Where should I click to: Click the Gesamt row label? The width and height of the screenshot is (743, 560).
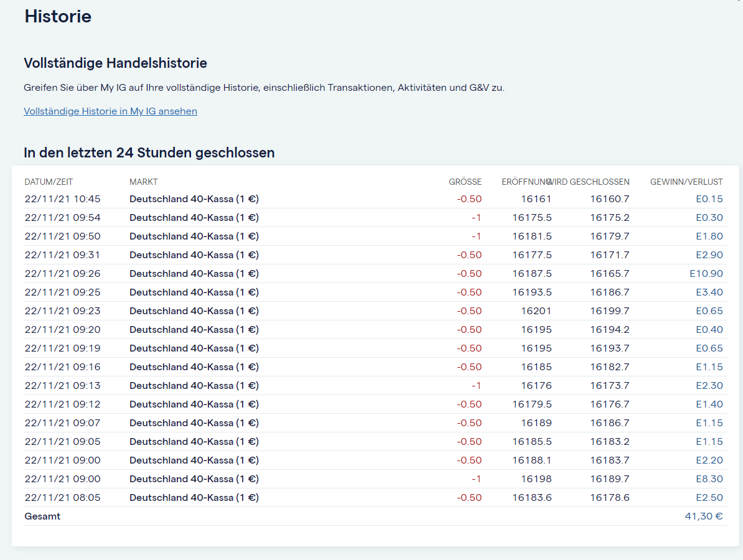[x=43, y=516]
